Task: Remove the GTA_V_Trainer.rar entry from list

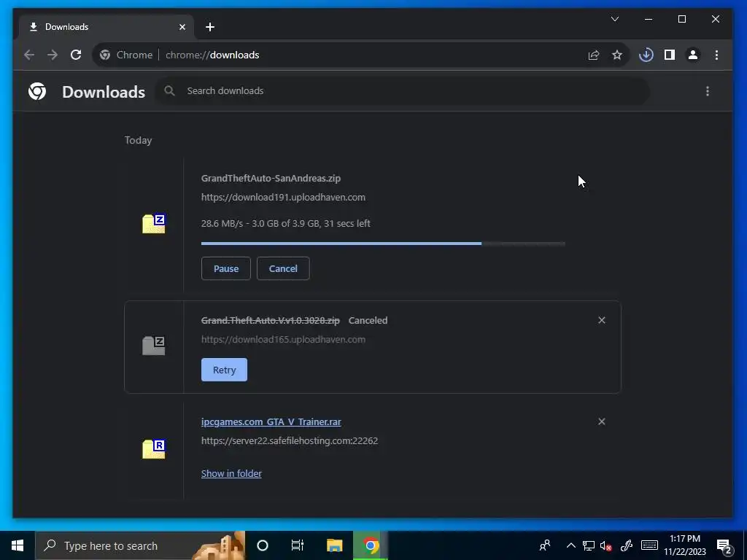Action: pyautogui.click(x=602, y=422)
